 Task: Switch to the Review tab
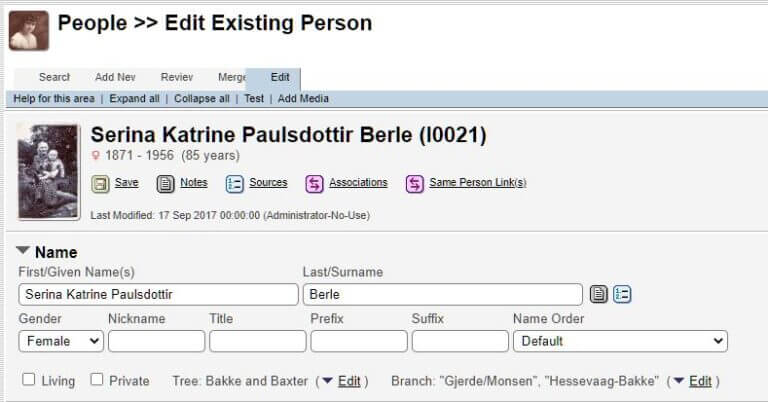click(177, 78)
